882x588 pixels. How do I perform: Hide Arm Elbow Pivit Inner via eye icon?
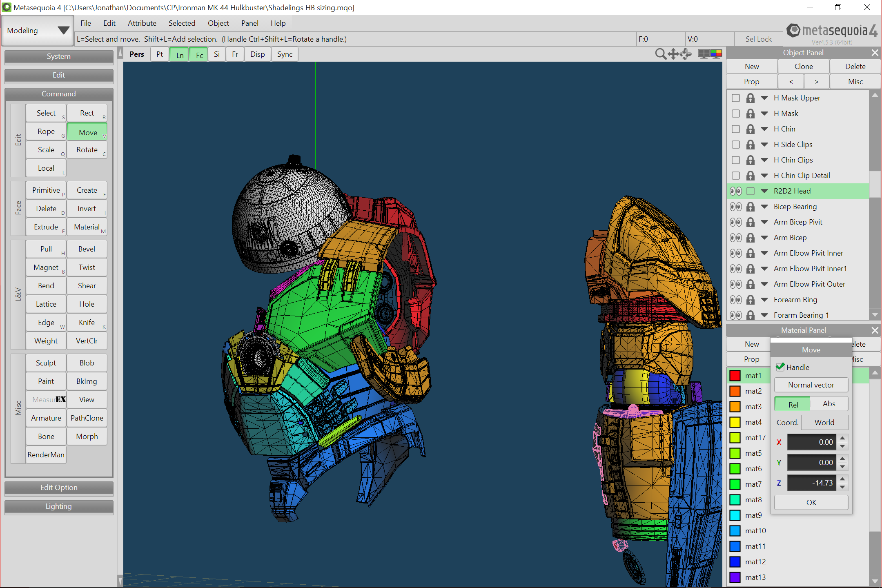point(736,253)
